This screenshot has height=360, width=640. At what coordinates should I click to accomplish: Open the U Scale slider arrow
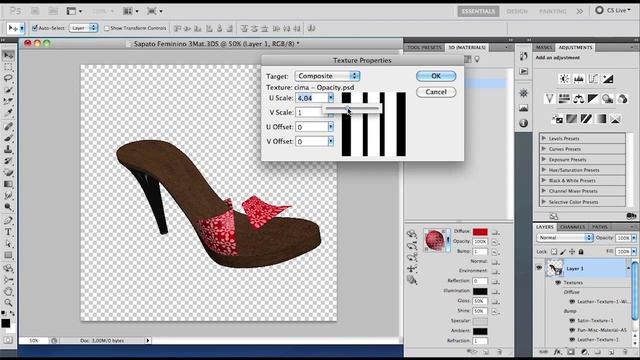point(331,98)
